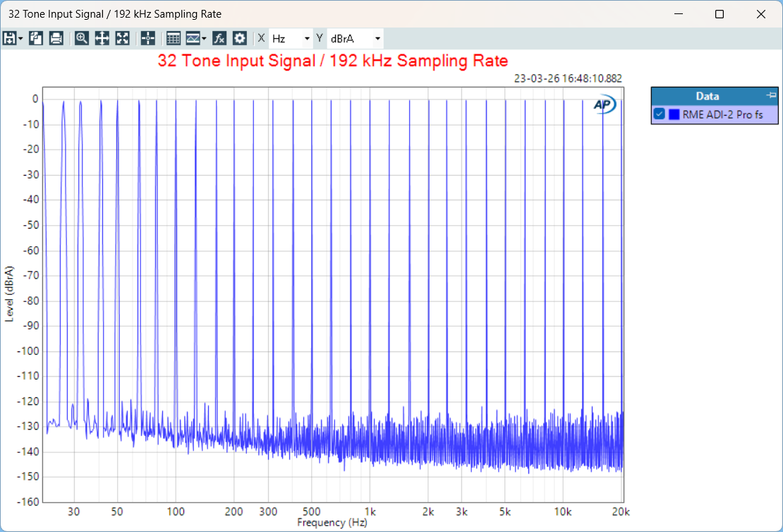Activate the Pan tool for the graph
Screen dimensions: 783x532
[x=102, y=38]
